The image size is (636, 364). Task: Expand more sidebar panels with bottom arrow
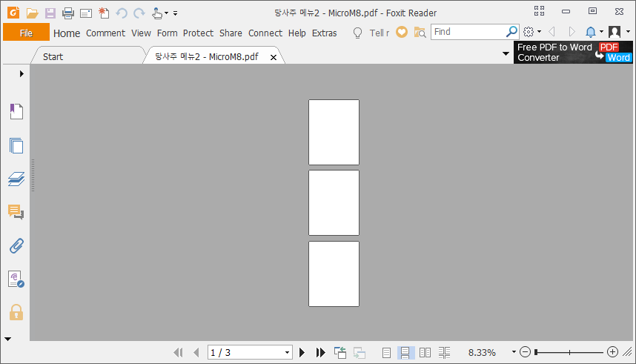click(x=7, y=339)
